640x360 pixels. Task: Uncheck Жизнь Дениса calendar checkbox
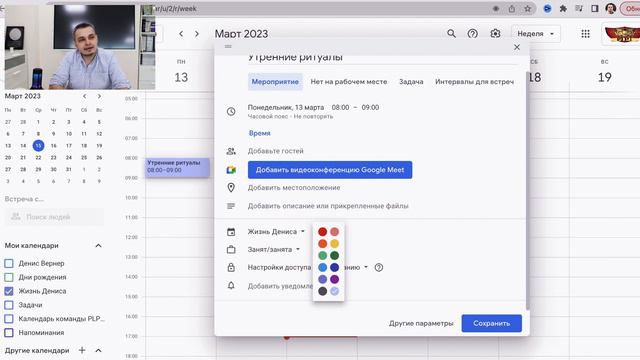[9, 291]
